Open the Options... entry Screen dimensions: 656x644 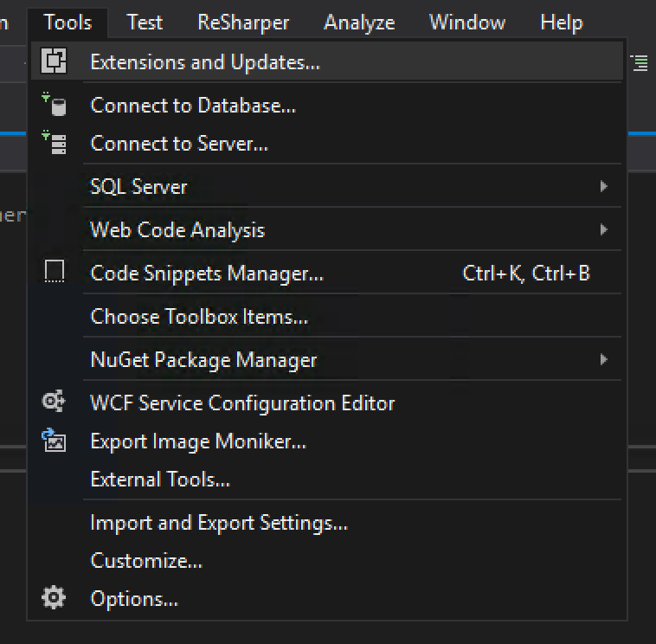327,599
